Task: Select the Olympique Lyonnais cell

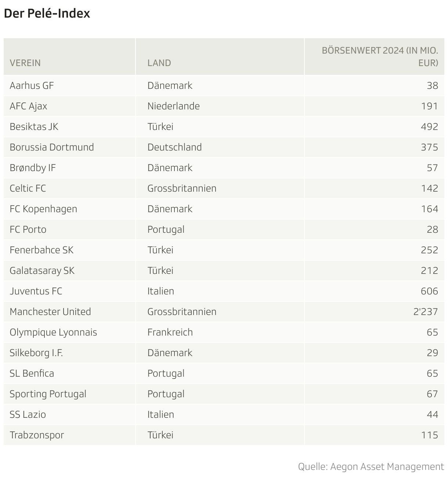Action: click(x=53, y=332)
